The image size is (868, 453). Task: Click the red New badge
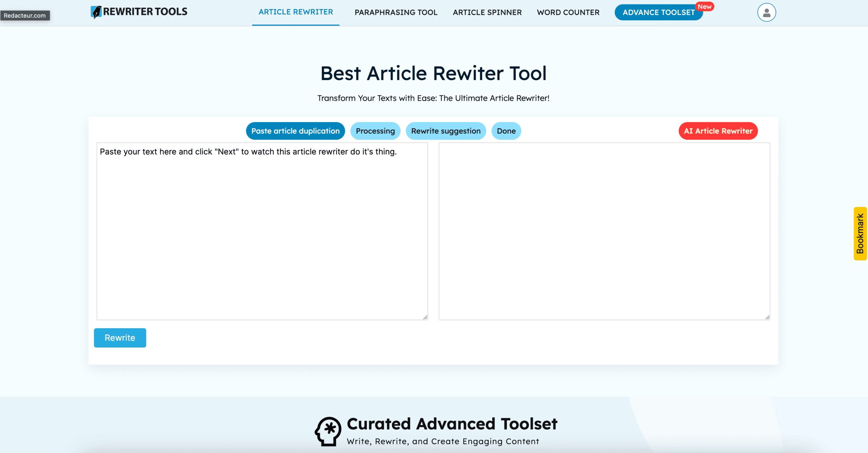pos(704,7)
